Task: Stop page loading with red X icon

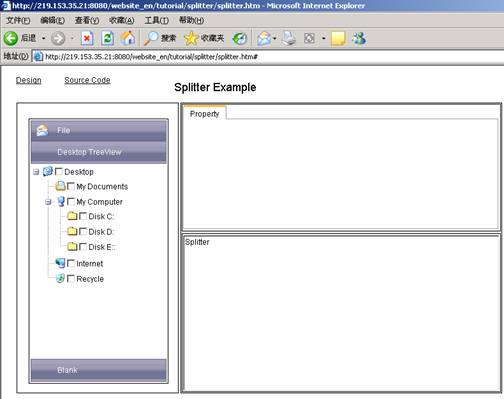Action: 87,38
